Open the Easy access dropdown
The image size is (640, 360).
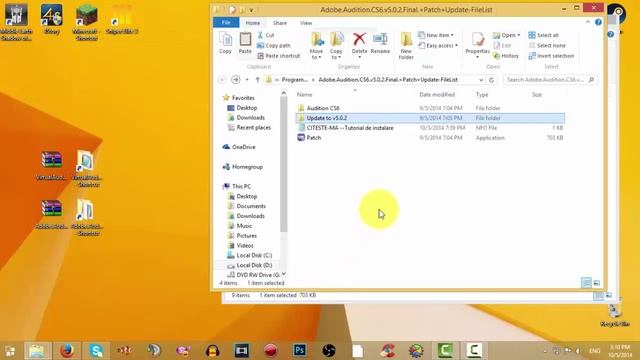click(x=438, y=45)
